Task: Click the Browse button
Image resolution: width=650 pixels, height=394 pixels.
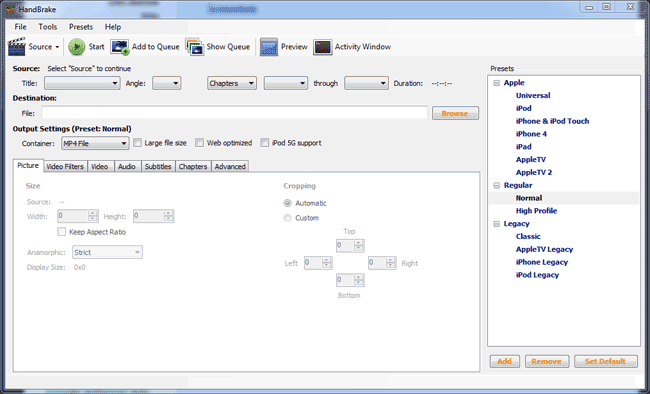Action: coord(455,113)
